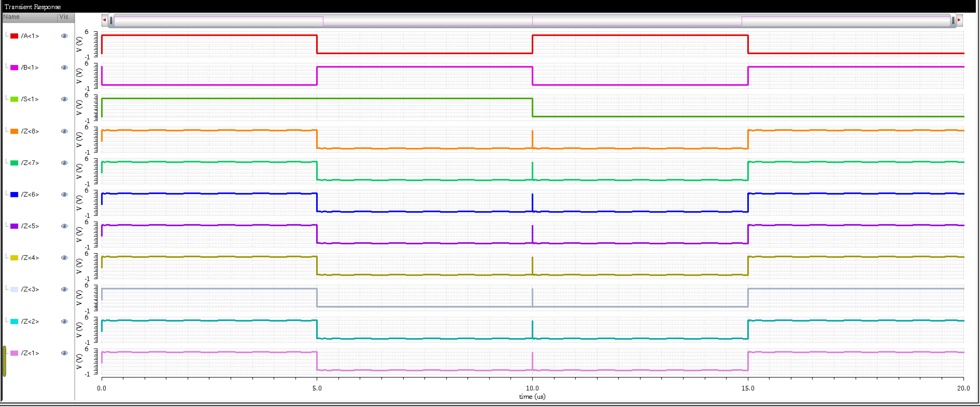Click the 20.0 time axis label

(x=963, y=388)
